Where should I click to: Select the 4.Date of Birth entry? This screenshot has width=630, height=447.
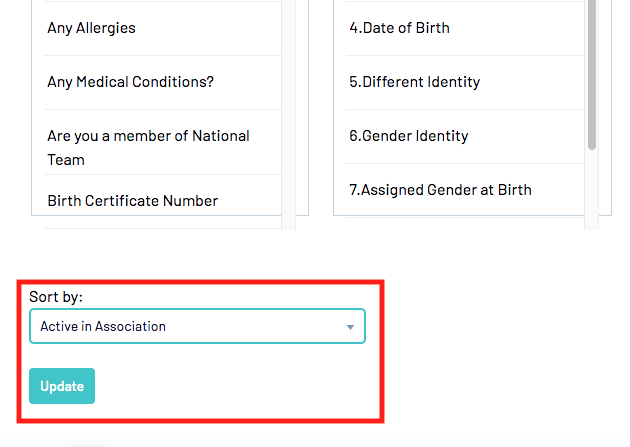coord(399,28)
